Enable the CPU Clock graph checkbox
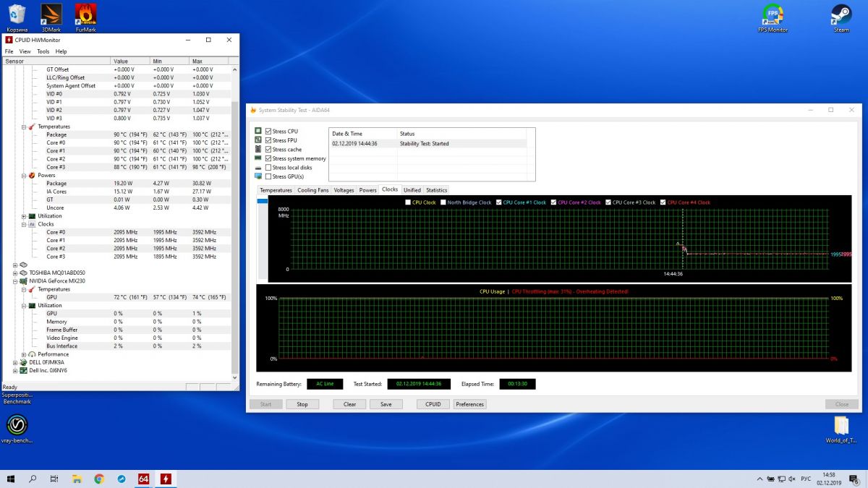The image size is (868, 488). [x=408, y=202]
